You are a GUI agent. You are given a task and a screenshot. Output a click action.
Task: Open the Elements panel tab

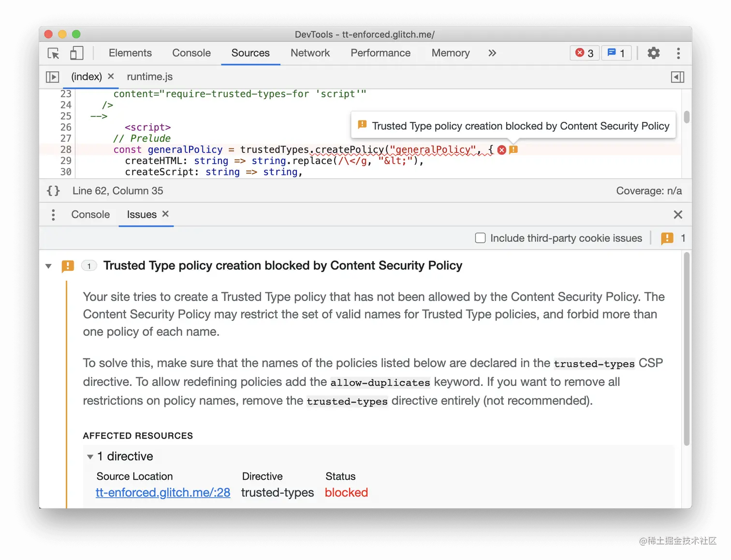coord(130,53)
